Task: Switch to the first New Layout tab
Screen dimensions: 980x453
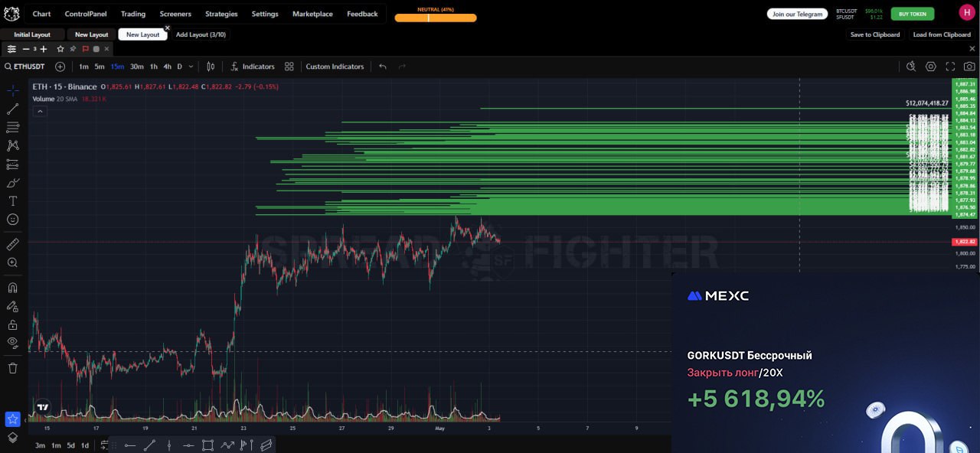Action: click(x=91, y=34)
